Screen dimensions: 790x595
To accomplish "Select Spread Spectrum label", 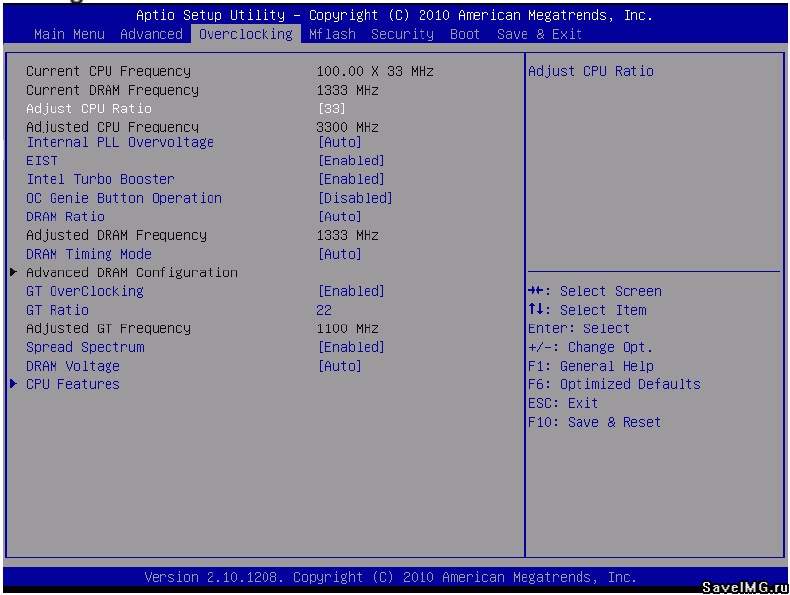I will (x=85, y=347).
